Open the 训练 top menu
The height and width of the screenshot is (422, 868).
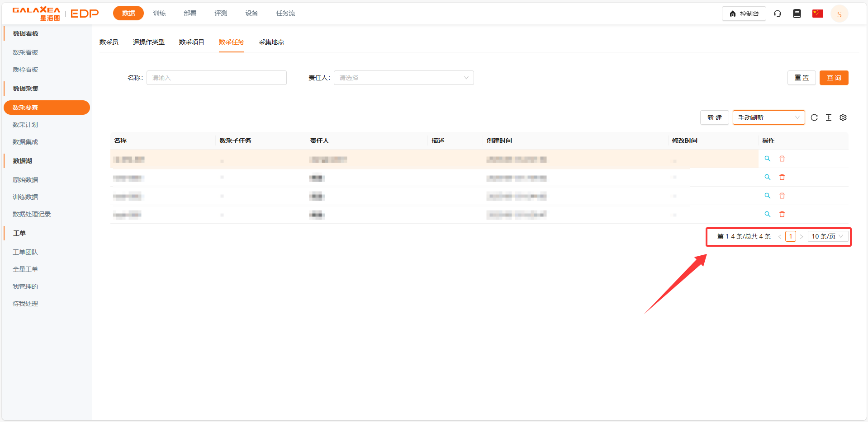click(x=159, y=13)
